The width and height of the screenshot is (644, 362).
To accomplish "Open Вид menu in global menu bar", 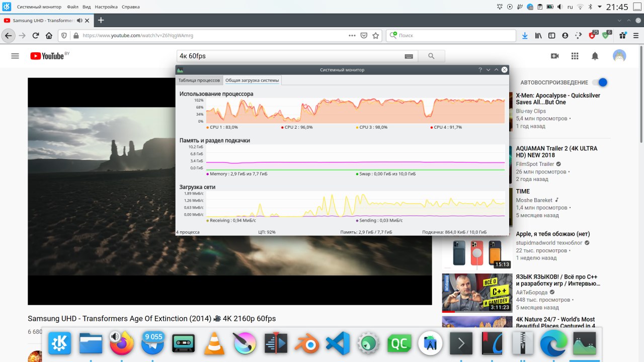I will pyautogui.click(x=87, y=7).
